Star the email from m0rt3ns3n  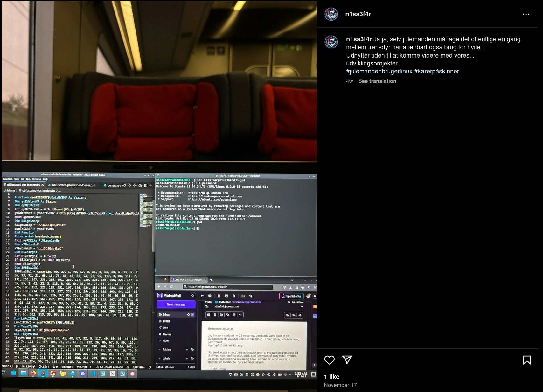[x=289, y=302]
